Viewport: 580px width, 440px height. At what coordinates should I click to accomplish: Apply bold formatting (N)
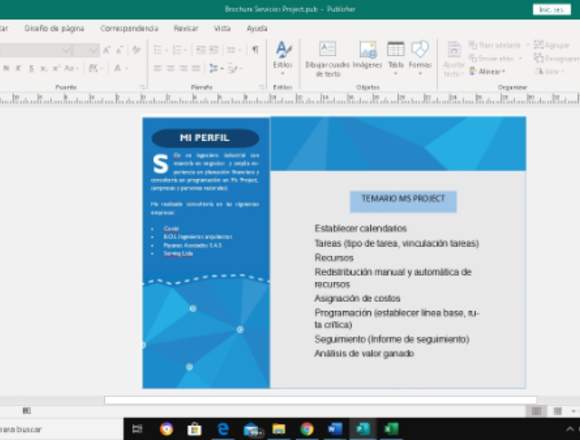point(6,68)
